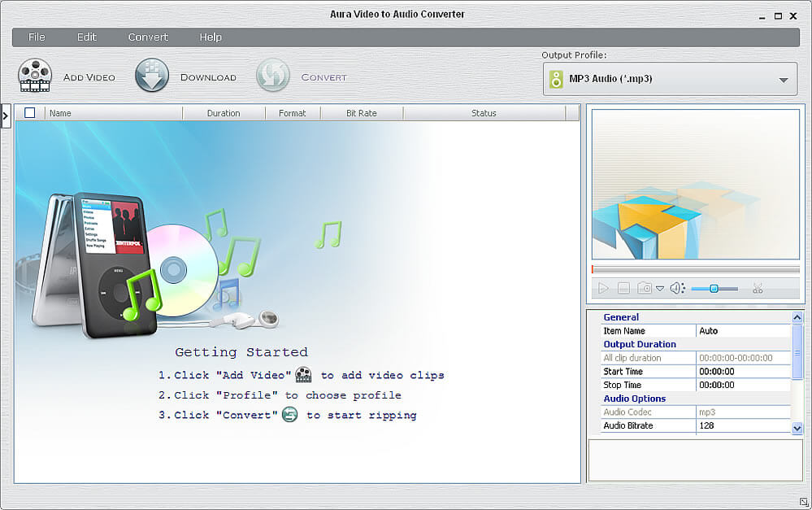Click properties panel scroll down arrow
This screenshot has width=812, height=510.
[x=797, y=428]
